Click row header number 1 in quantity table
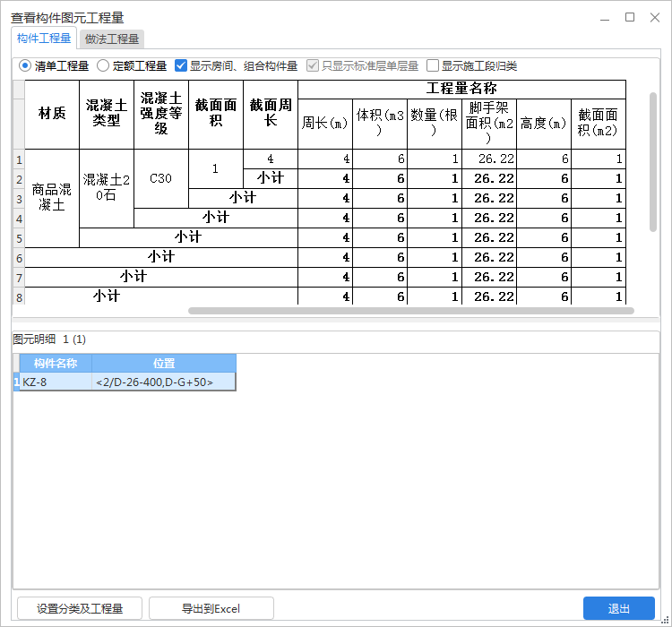The image size is (672, 627). [x=19, y=159]
